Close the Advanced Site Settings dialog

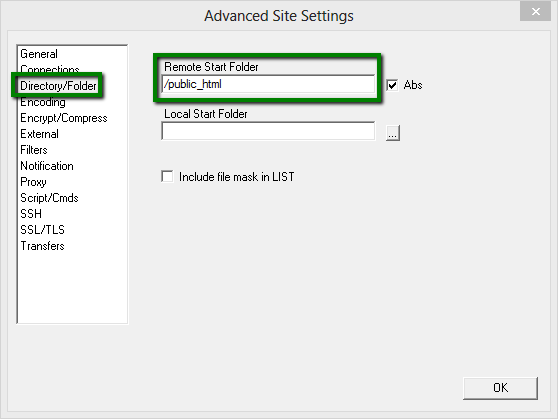coord(535,11)
